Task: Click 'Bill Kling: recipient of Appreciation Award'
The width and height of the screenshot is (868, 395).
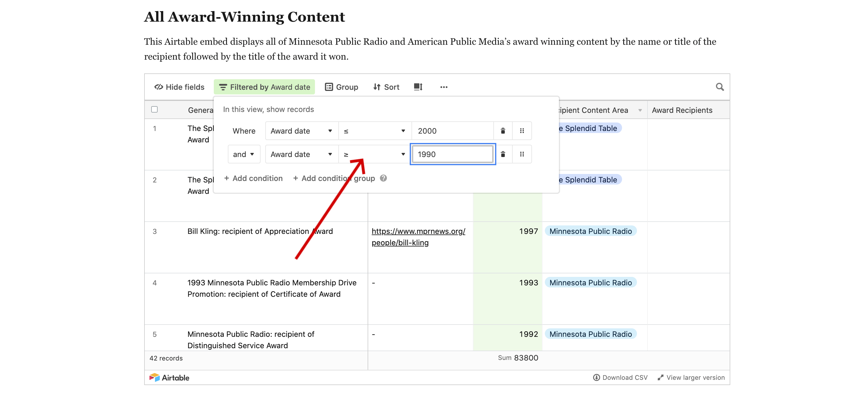Action: [260, 231]
